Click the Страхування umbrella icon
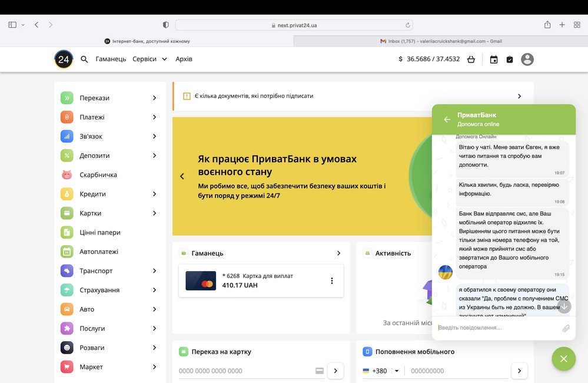Screen dimensions: 588x383 (x=67, y=290)
